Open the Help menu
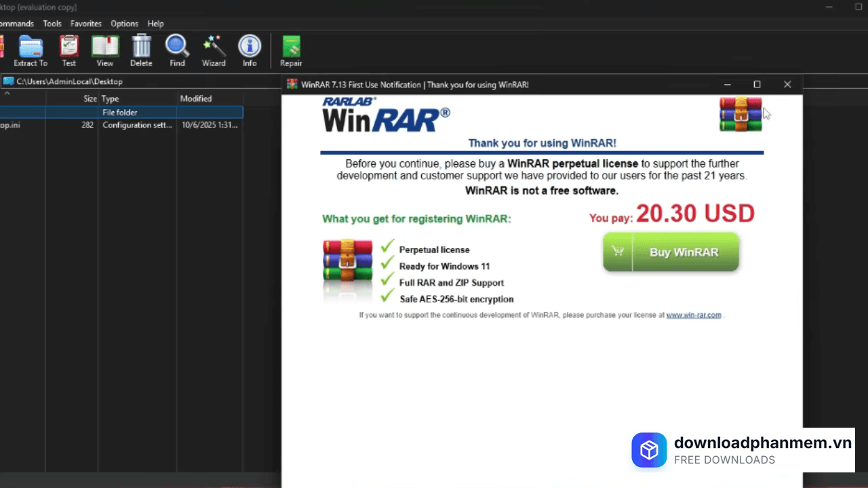Screen dimensions: 868x488 point(155,24)
